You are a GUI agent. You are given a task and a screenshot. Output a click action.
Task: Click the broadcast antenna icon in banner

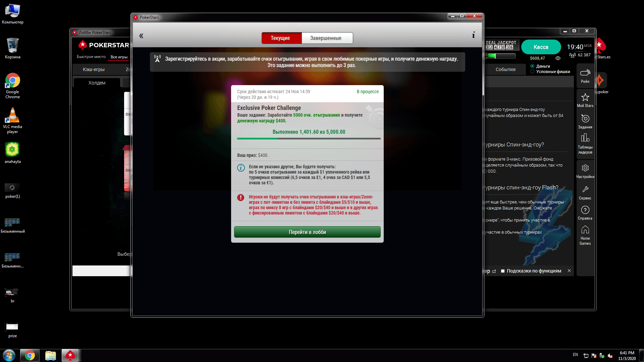(x=157, y=58)
